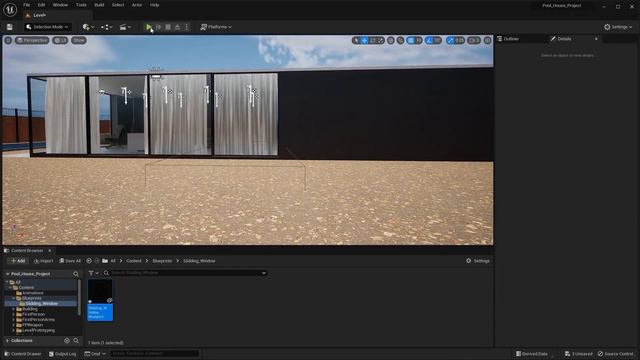Click Save All in Content Browser

(70, 261)
